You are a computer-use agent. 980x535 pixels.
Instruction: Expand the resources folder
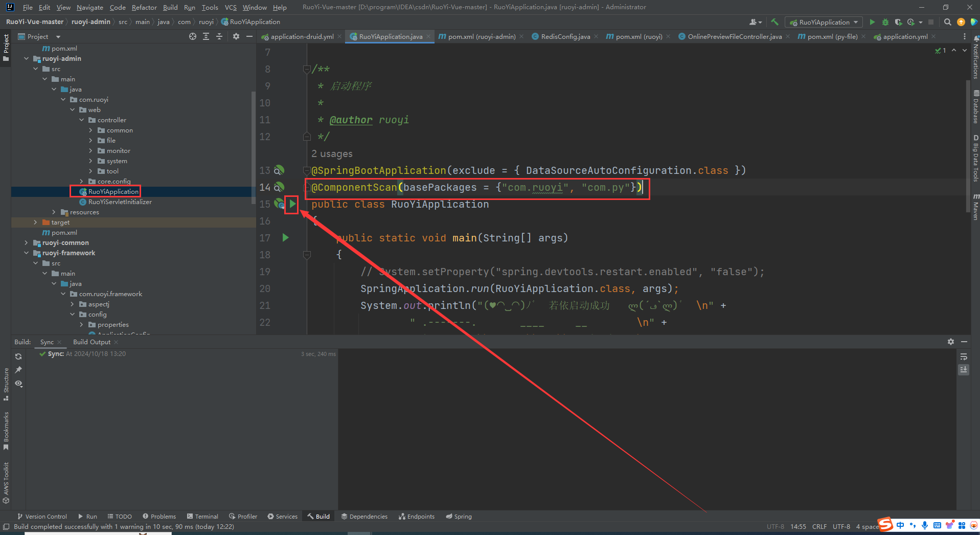click(54, 212)
